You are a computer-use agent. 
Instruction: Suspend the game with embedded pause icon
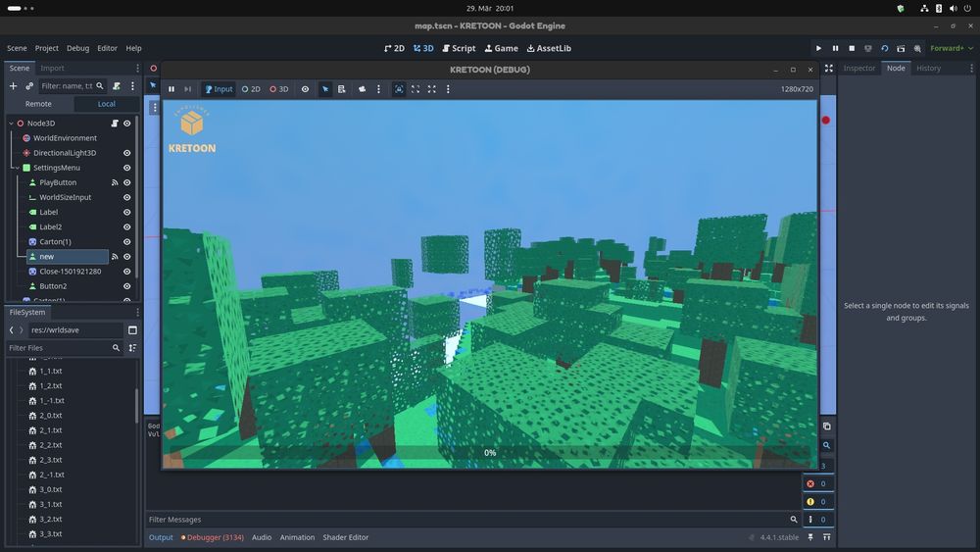[x=171, y=89]
